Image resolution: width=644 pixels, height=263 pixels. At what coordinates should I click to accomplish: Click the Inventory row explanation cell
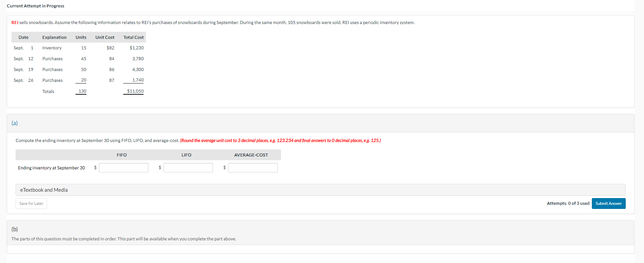coord(52,48)
